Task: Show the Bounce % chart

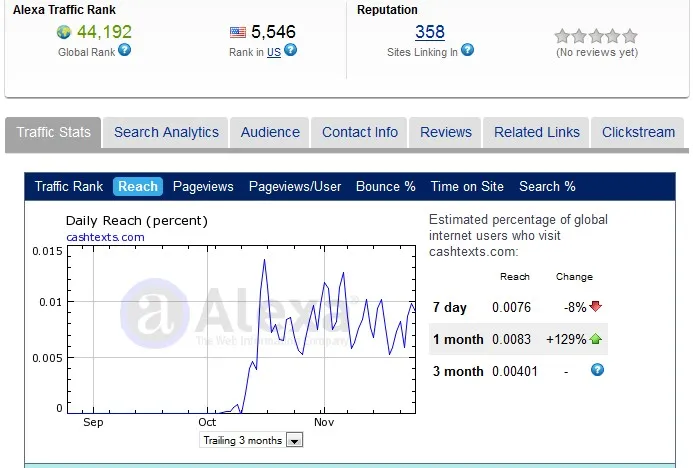Action: [x=385, y=186]
